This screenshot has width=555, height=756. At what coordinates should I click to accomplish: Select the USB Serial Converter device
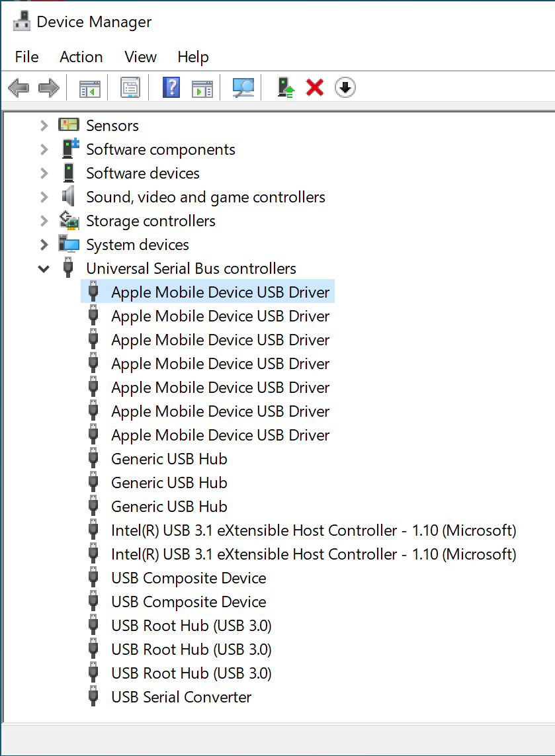pos(181,697)
